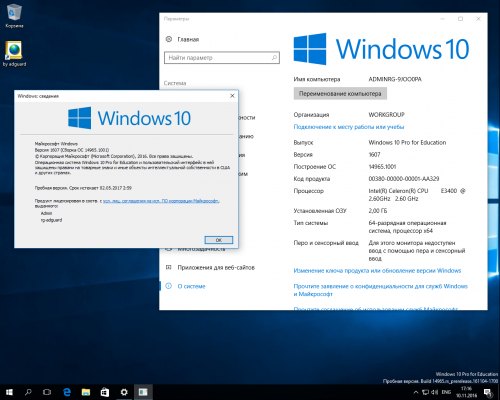
Task: Click the 'WORKGROUP' organization value
Action: 386,114
